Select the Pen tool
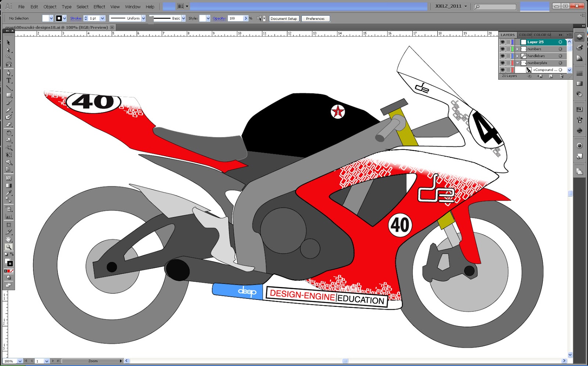This screenshot has width=588, height=366. click(8, 73)
